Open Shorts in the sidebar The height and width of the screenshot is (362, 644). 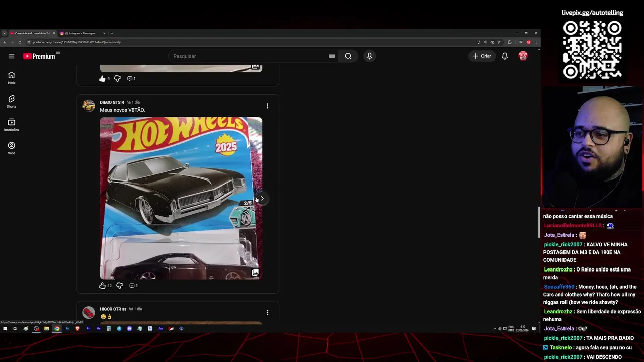(x=11, y=102)
